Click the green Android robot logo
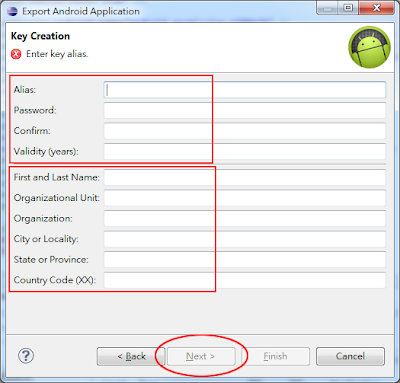This screenshot has width=400, height=383. pyautogui.click(x=369, y=47)
